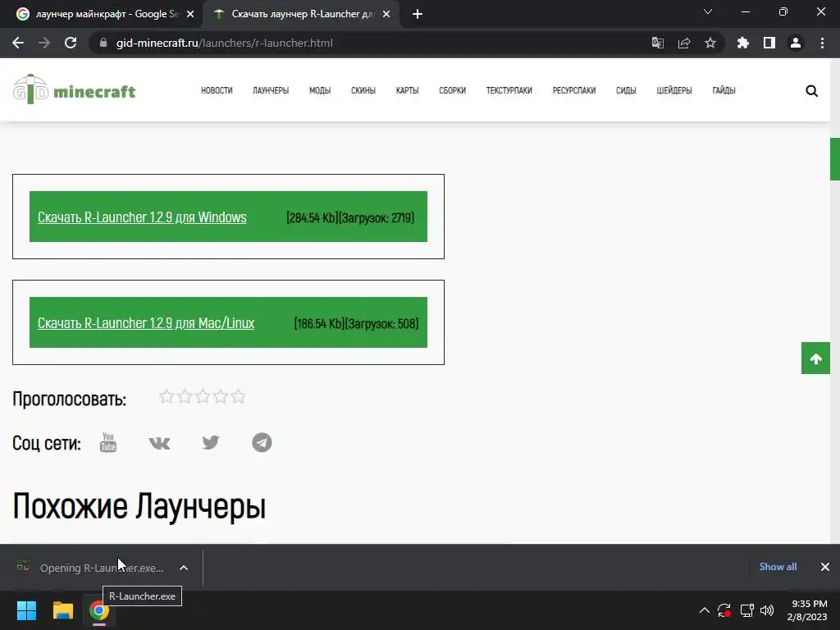Show all downloads
Screen dimensions: 840x630
778,567
